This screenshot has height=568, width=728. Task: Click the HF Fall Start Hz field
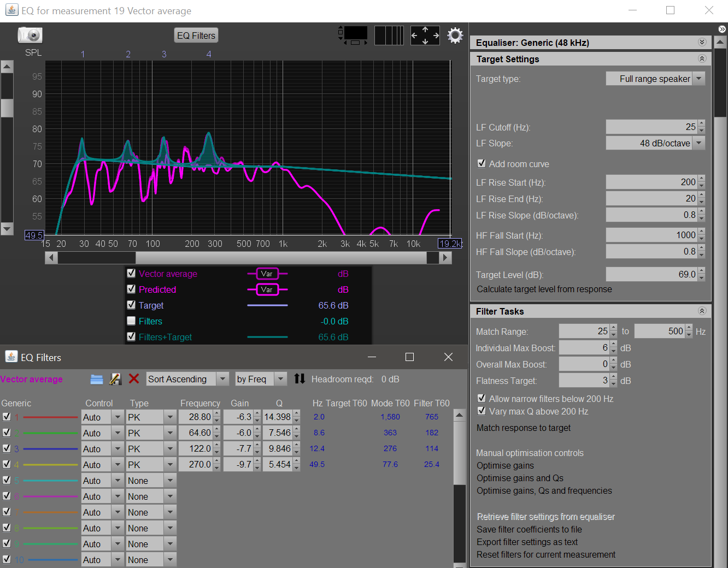651,235
